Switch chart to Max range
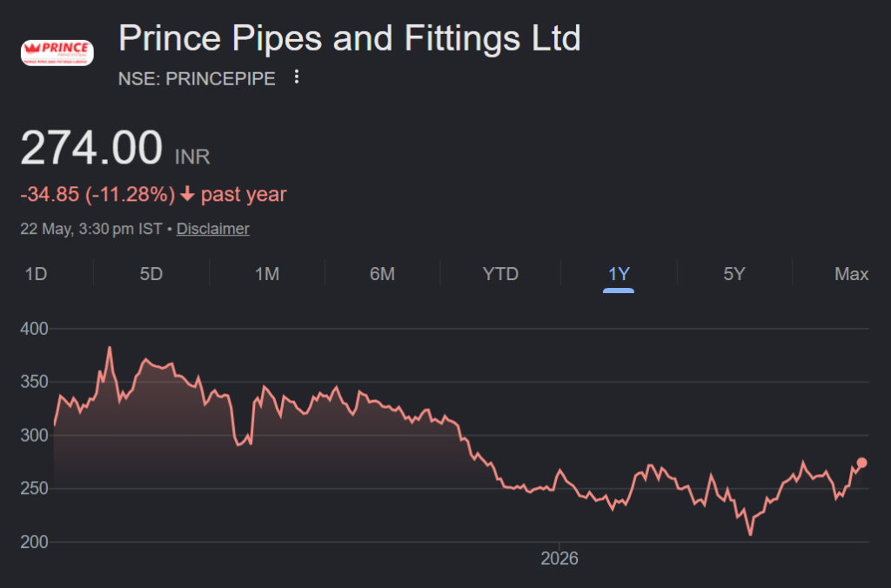 (x=851, y=274)
